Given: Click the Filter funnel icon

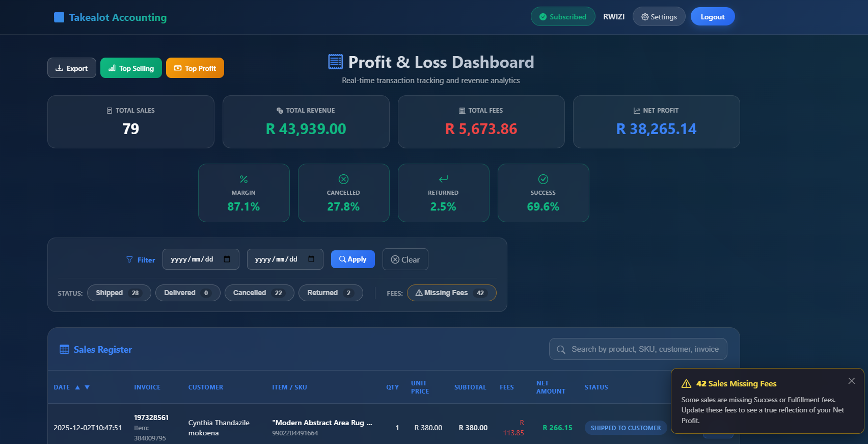Looking at the screenshot, I should [x=129, y=260].
